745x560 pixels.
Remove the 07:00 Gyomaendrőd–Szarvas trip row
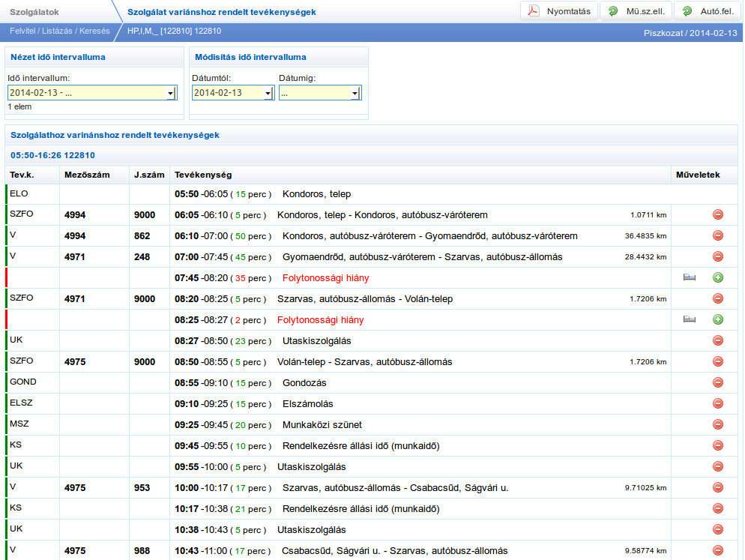click(718, 256)
